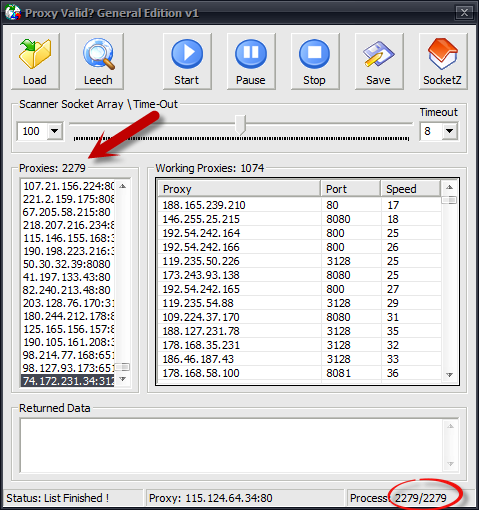Image resolution: width=479 pixels, height=510 pixels.
Task: Click the Proxies: 2279 label
Action: click(x=52, y=168)
